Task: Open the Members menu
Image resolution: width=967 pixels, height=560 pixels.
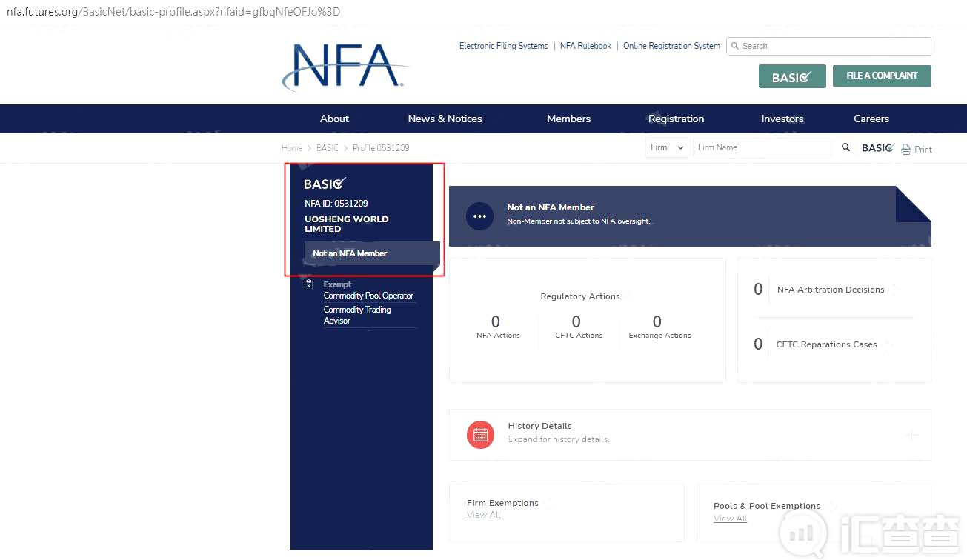Action: (x=568, y=119)
